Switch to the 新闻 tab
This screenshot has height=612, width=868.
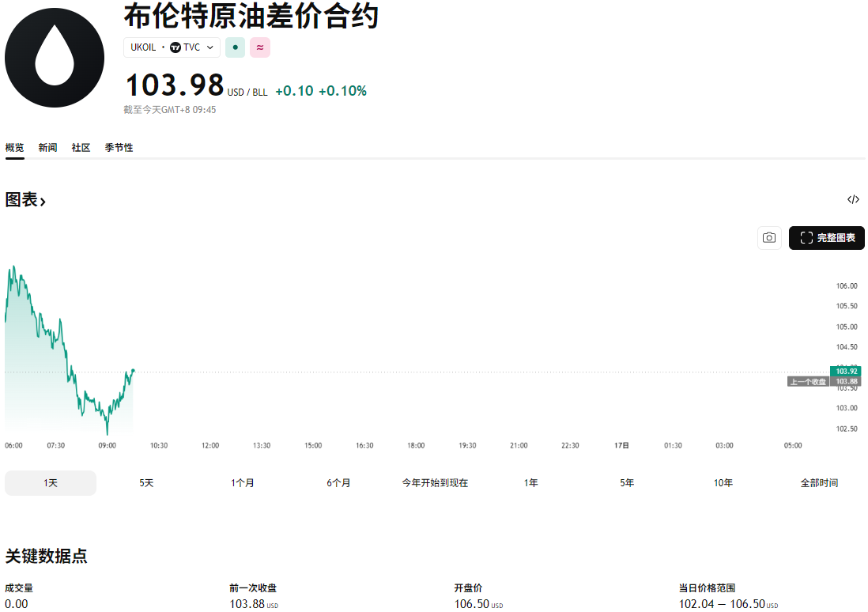(47, 148)
